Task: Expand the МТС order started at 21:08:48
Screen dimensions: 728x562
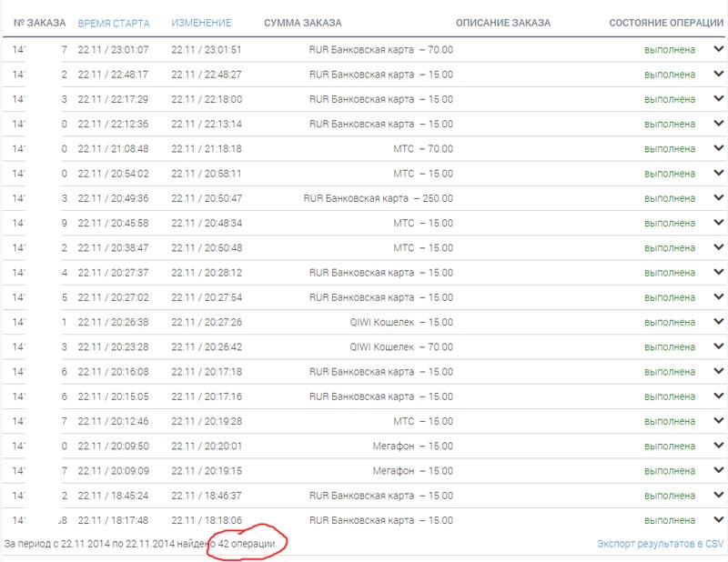Action: coord(718,147)
